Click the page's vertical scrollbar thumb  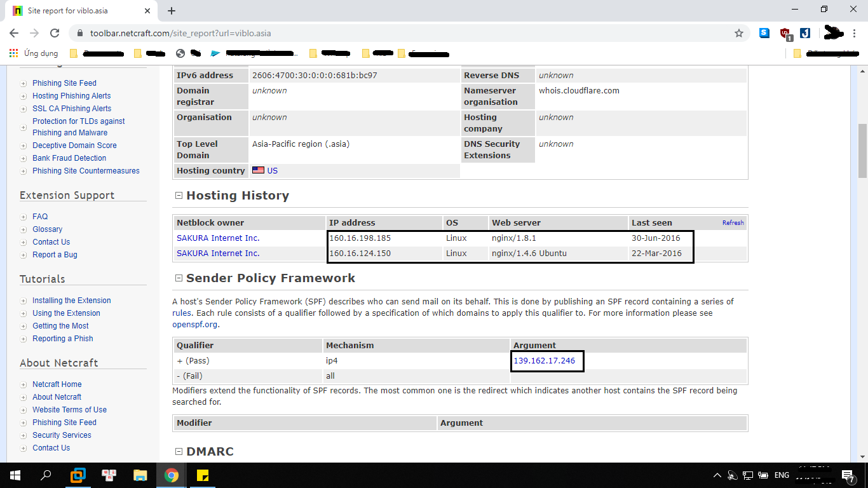coord(862,150)
